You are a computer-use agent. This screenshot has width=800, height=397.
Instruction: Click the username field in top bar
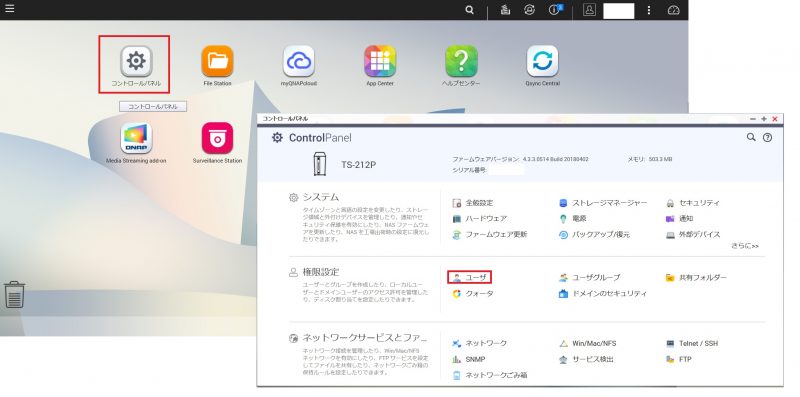619,10
